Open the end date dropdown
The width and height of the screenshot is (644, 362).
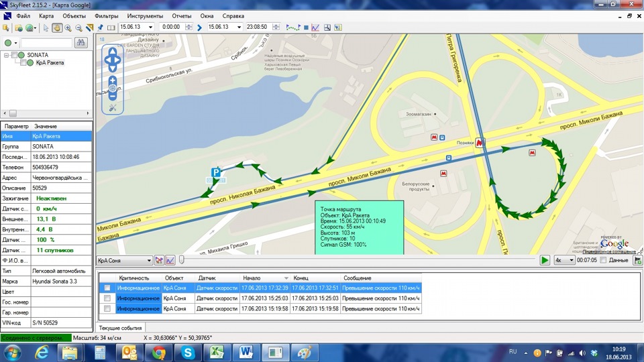[239, 27]
